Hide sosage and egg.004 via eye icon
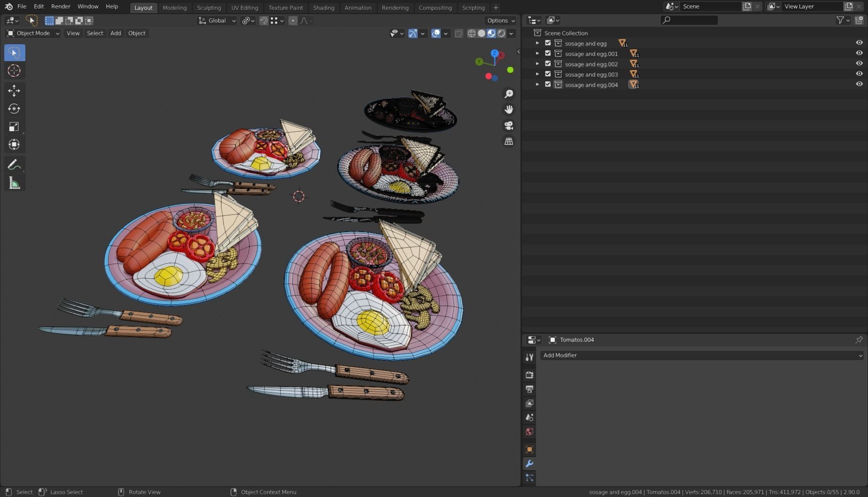The height and width of the screenshot is (497, 868). (x=859, y=84)
